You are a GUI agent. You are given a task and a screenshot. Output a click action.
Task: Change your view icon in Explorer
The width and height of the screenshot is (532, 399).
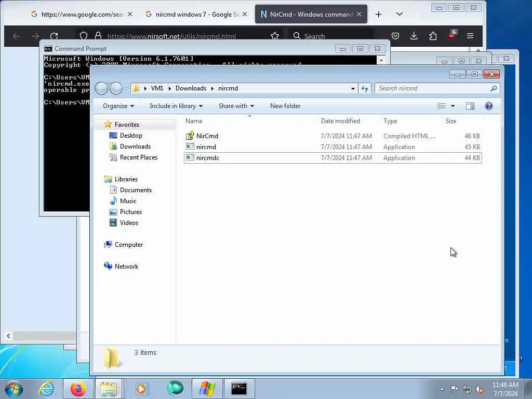[x=442, y=106]
